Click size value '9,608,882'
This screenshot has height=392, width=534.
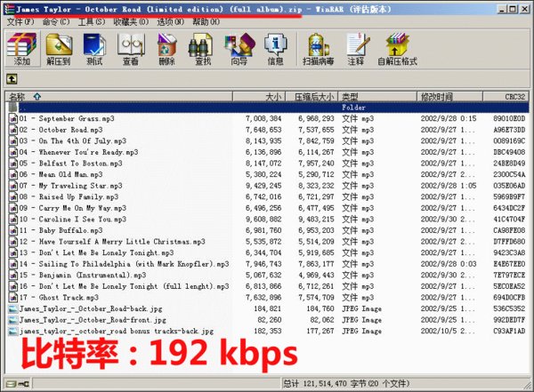[263, 220]
